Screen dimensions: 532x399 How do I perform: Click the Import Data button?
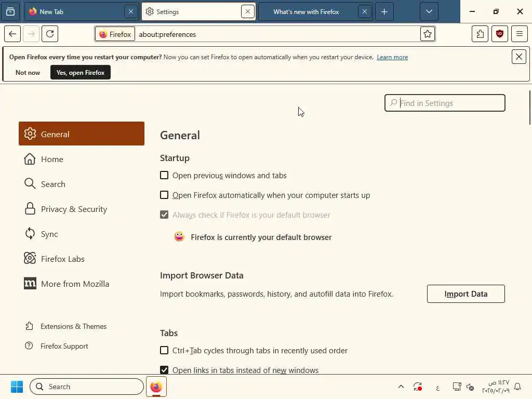pos(466,294)
